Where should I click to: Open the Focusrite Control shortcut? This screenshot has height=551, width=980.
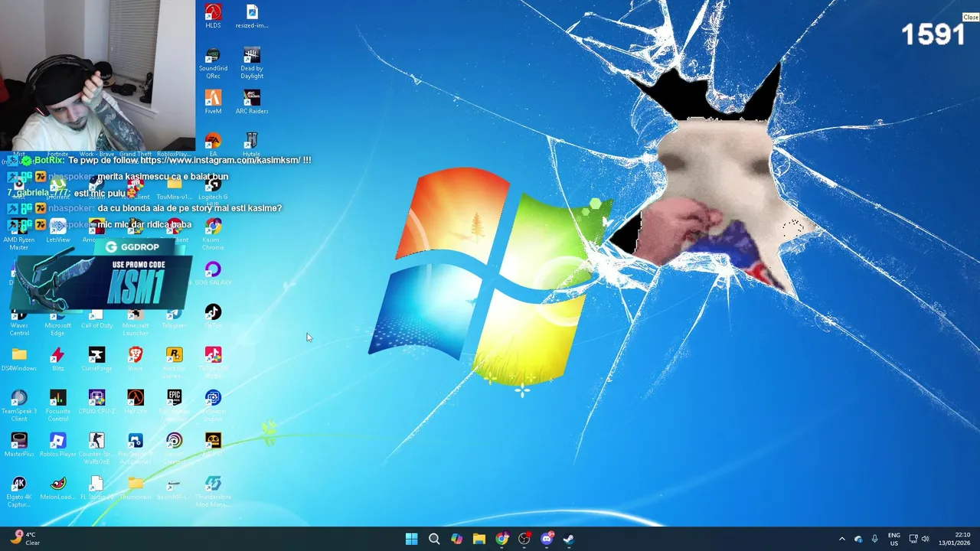click(58, 403)
